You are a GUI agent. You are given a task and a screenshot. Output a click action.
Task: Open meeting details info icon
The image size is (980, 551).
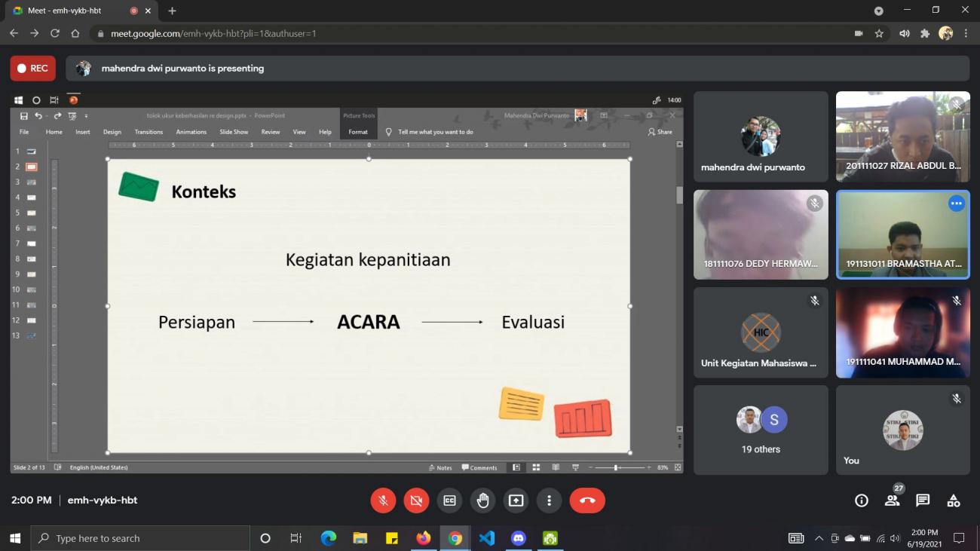861,500
